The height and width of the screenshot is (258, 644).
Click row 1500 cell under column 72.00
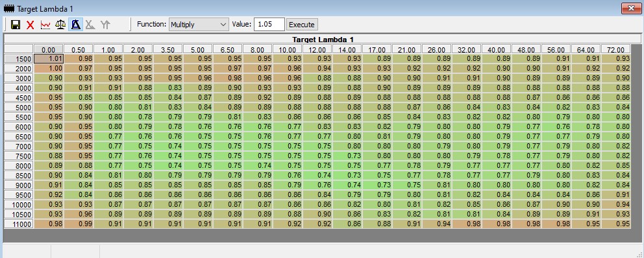coord(615,58)
